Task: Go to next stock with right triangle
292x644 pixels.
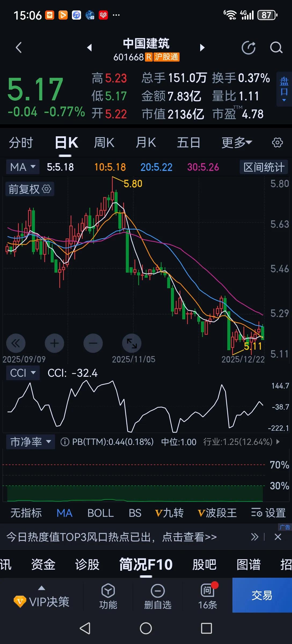Action: 202,48
